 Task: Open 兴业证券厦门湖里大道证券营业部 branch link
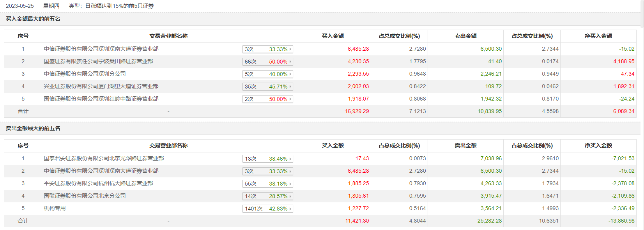tap(101, 86)
